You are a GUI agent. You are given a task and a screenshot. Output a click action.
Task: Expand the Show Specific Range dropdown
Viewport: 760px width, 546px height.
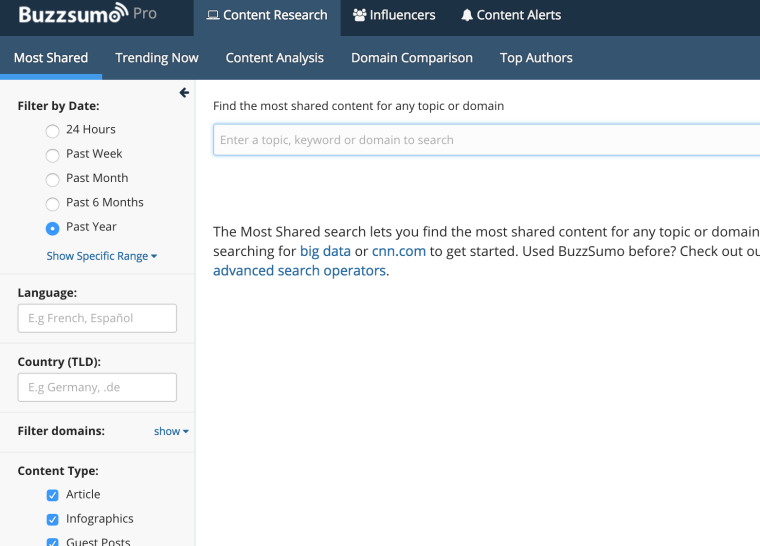pos(102,256)
